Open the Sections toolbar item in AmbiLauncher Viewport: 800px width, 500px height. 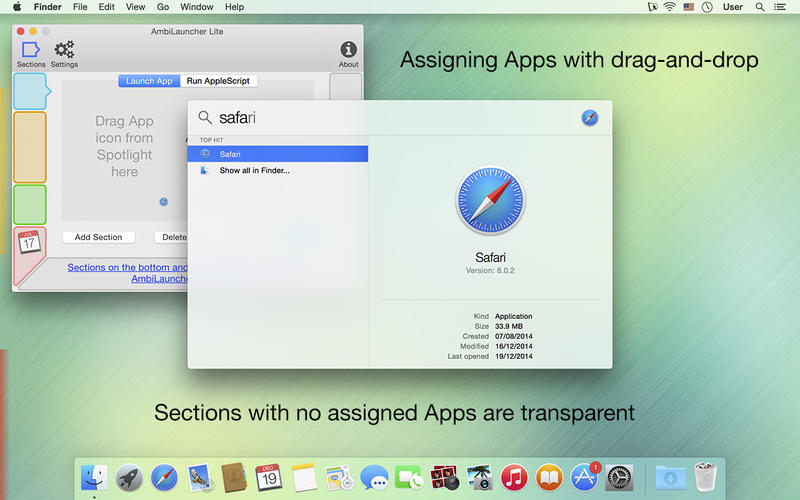(x=31, y=55)
